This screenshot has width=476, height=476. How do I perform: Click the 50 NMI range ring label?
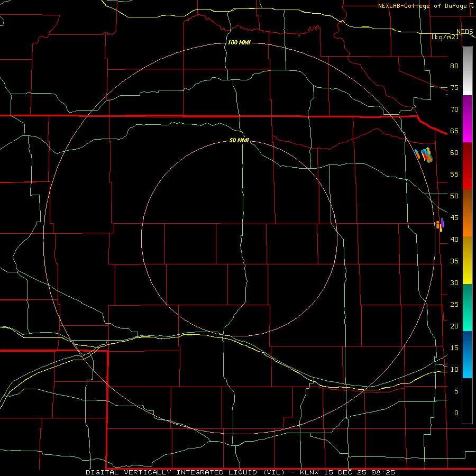pos(239,140)
